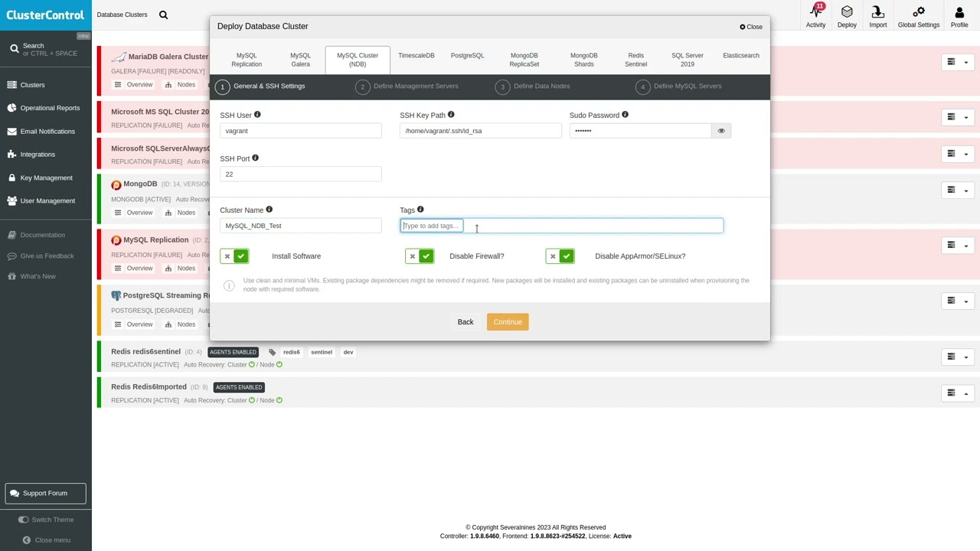Select the Redis Sentinel tab
The width and height of the screenshot is (980, 551).
coord(635,60)
